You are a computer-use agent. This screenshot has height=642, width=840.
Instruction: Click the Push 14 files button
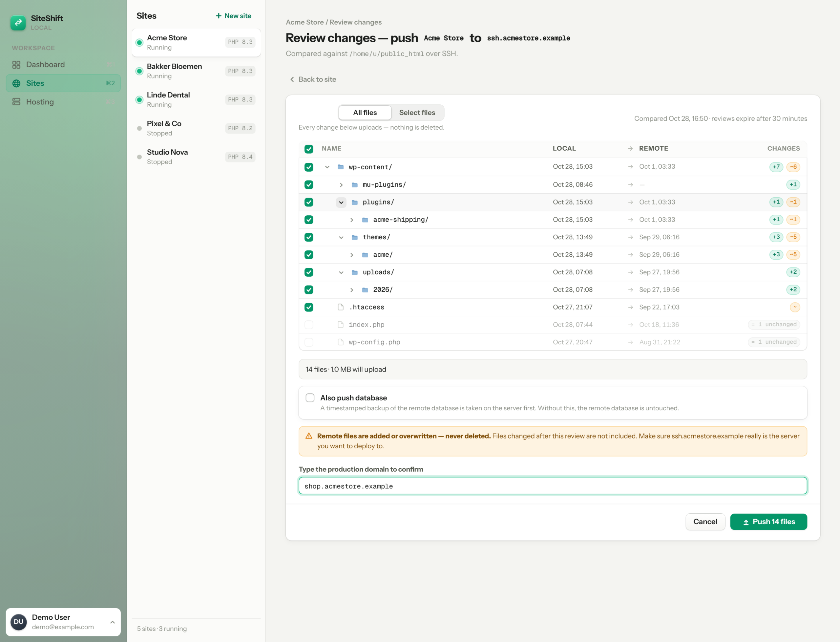click(768, 522)
